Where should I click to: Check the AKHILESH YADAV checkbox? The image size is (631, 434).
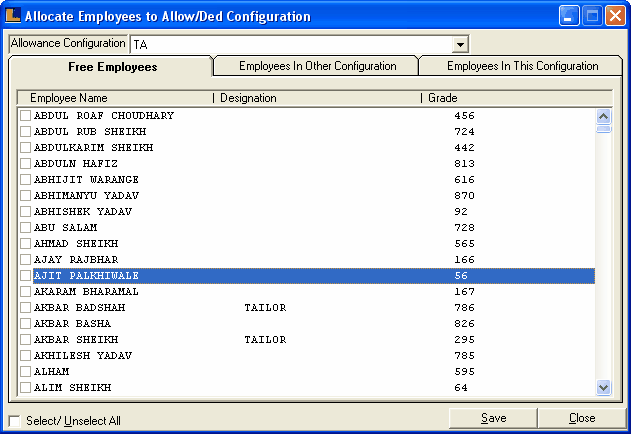click(x=25, y=355)
